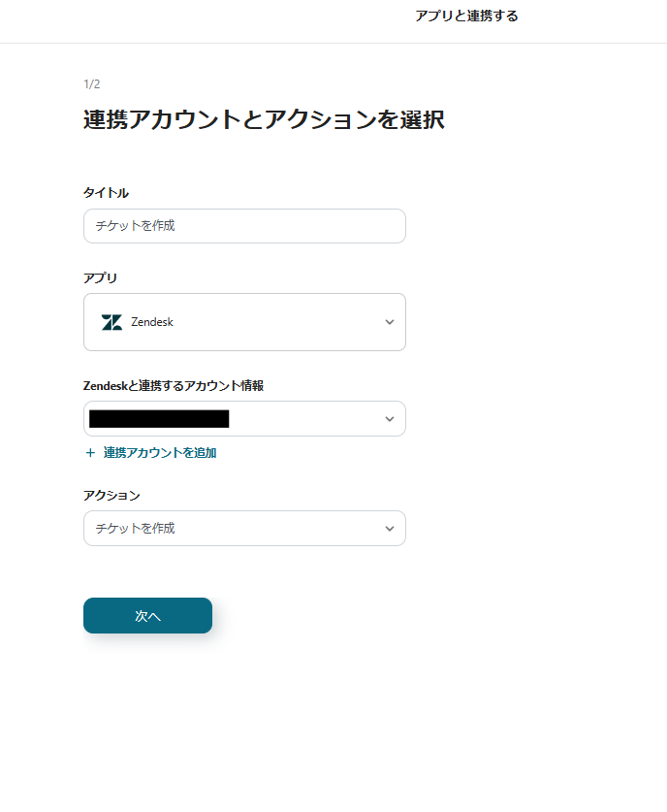Expand the アクション dropdown chevron arrow

coord(389,529)
